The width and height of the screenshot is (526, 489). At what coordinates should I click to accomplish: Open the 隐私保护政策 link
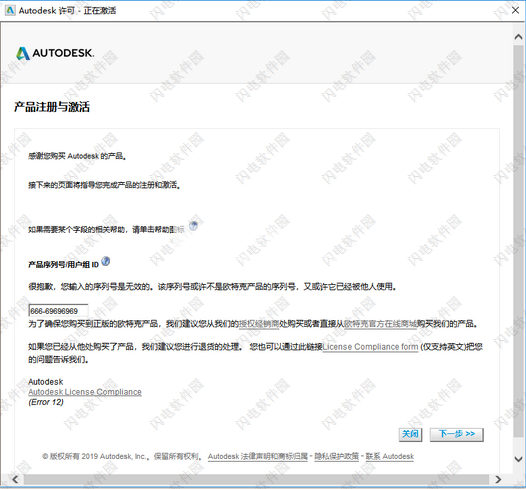336,456
